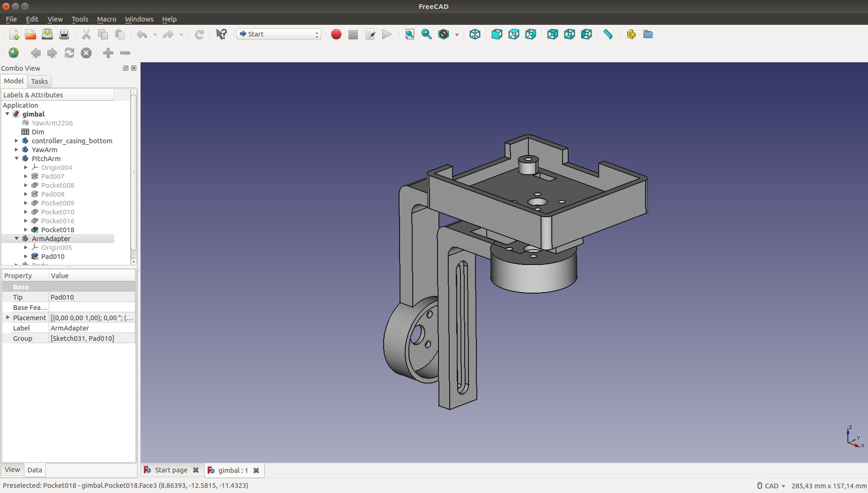Open the save document icon
Image resolution: width=868 pixels, height=493 pixels.
(47, 34)
